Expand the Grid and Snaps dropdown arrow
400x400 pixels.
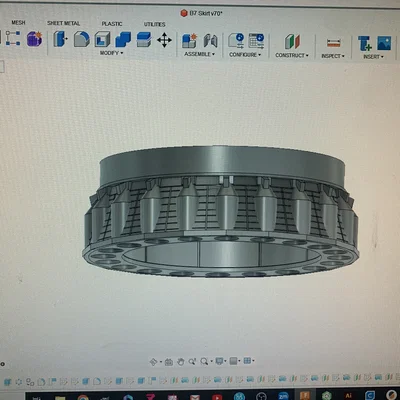240,361
